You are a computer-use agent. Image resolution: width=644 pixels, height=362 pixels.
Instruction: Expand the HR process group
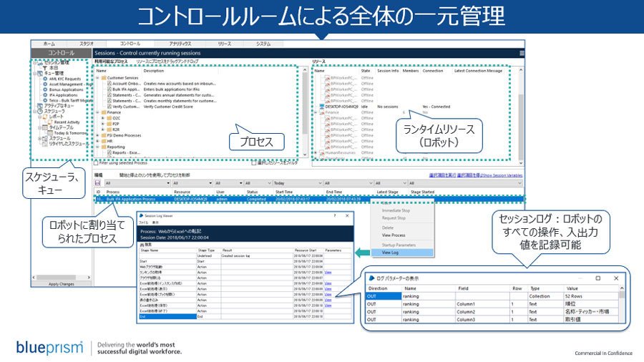[x=98, y=141]
